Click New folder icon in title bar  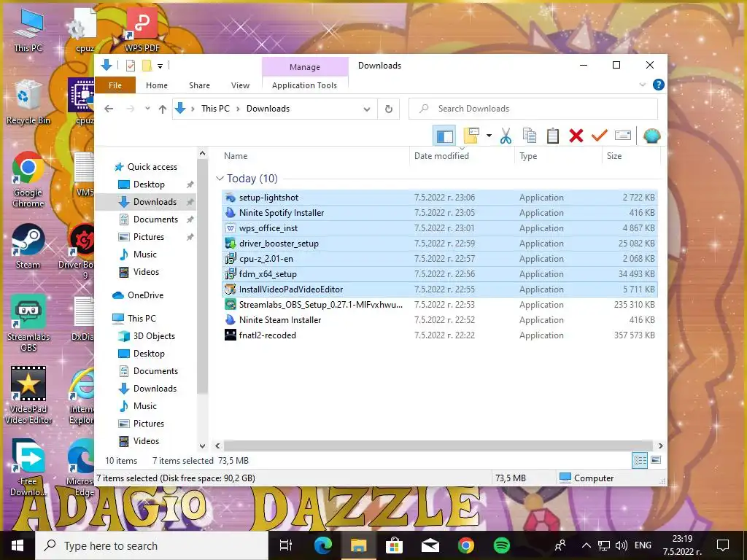pos(147,66)
